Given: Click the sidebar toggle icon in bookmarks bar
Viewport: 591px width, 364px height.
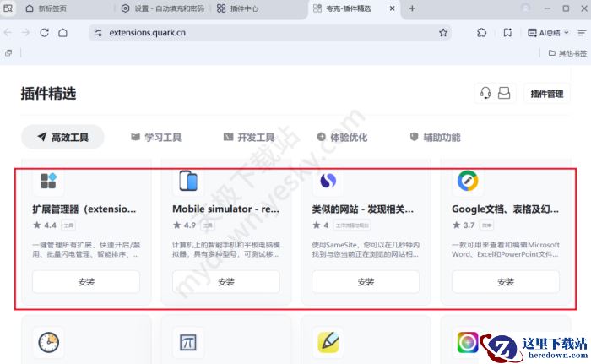Looking at the screenshot, I should pos(8,53).
